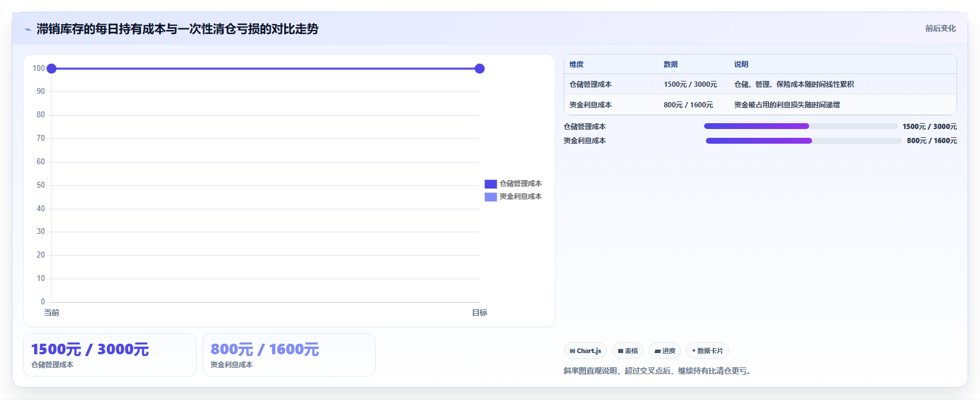This screenshot has width=980, height=400.
Task: Click the 维度 table column header
Action: tap(577, 65)
